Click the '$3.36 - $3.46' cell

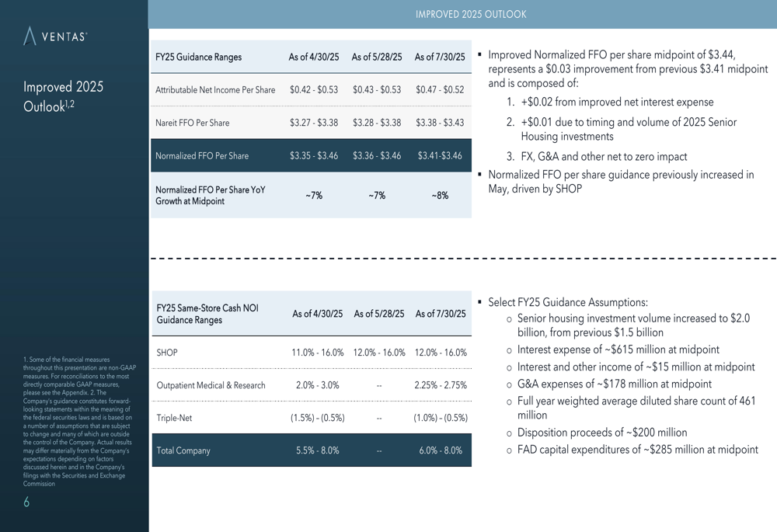[x=377, y=155]
